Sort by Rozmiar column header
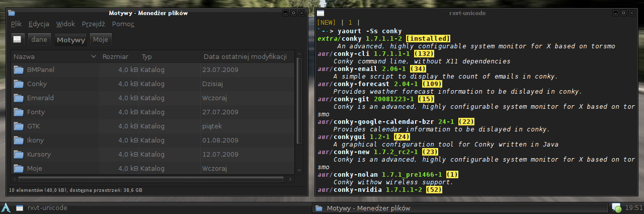Screen dimensions: 644x214 click(x=118, y=56)
